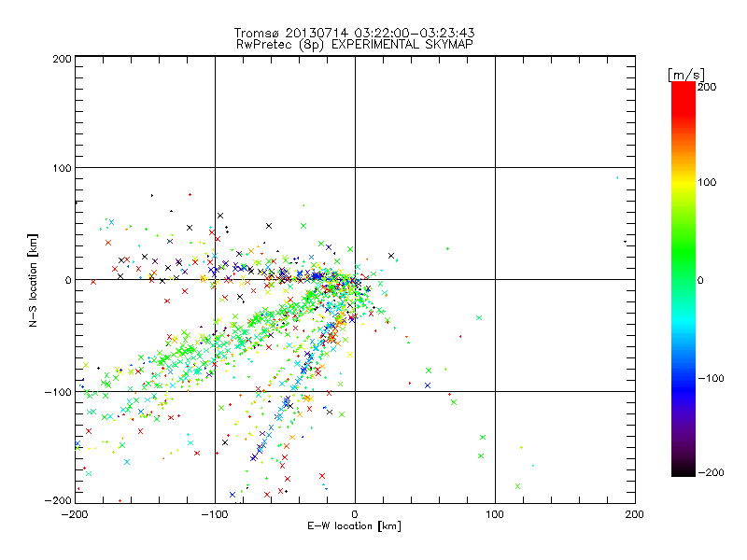Click the 'E-W location [km]' axis label
The height and width of the screenshot is (560, 747).
354,526
